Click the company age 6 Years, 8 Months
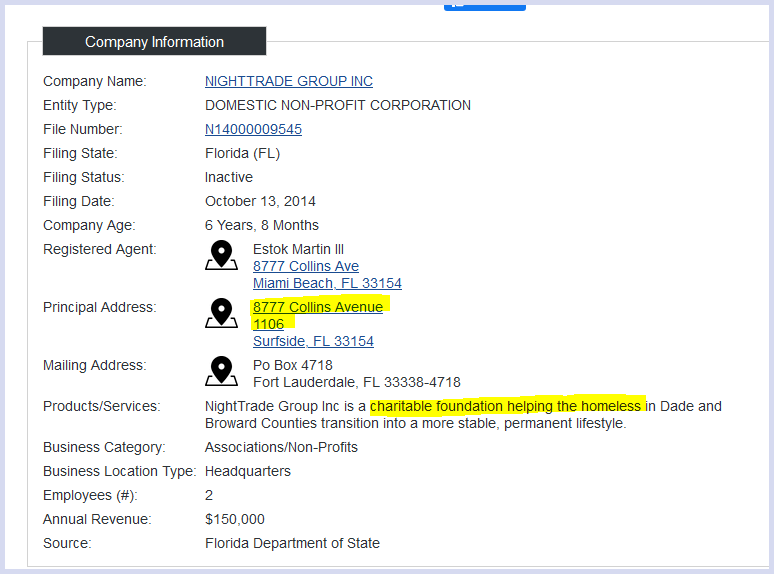774x574 pixels. click(262, 225)
